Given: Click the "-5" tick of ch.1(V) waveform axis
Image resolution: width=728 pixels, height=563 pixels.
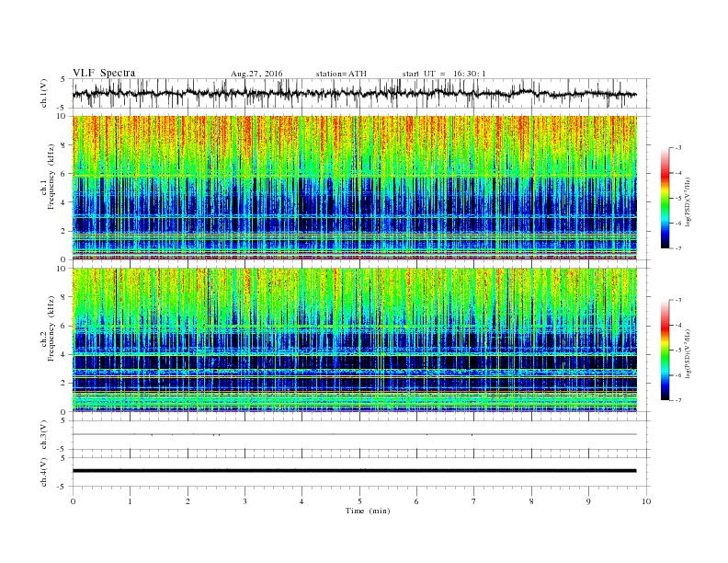Looking at the screenshot, I should 63,109.
